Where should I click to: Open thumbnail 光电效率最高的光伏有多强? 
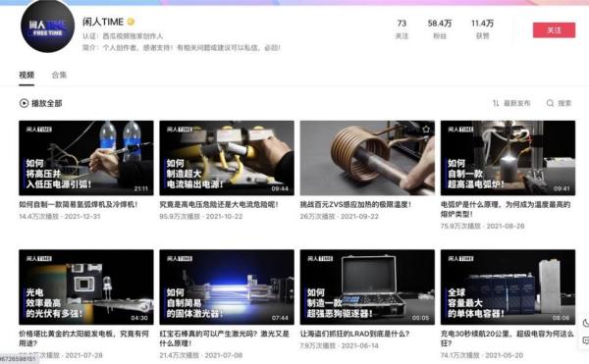(x=86, y=287)
